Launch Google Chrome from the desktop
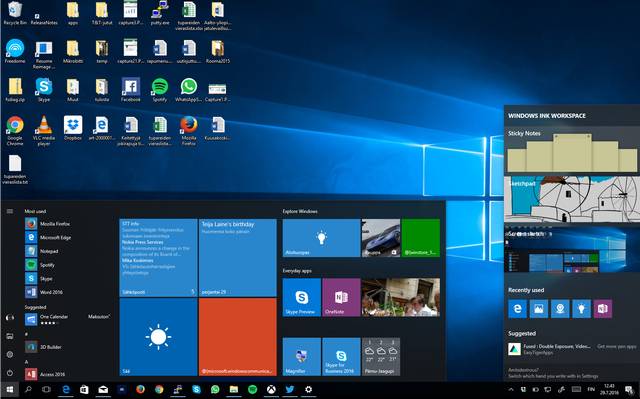 pos(15,131)
